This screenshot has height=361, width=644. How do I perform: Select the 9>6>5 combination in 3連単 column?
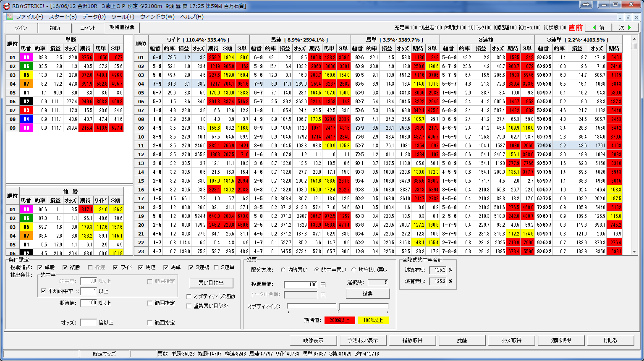(x=544, y=58)
